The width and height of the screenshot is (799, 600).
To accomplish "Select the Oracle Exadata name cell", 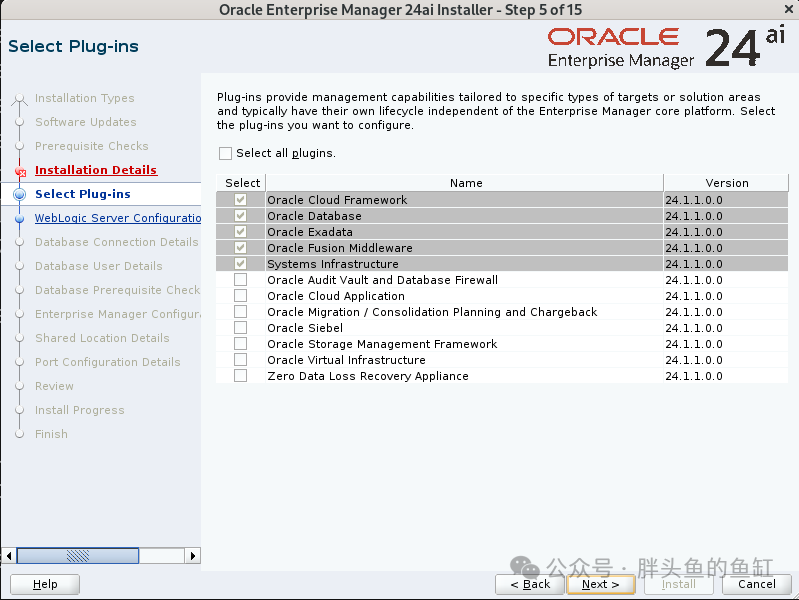I will [x=465, y=232].
